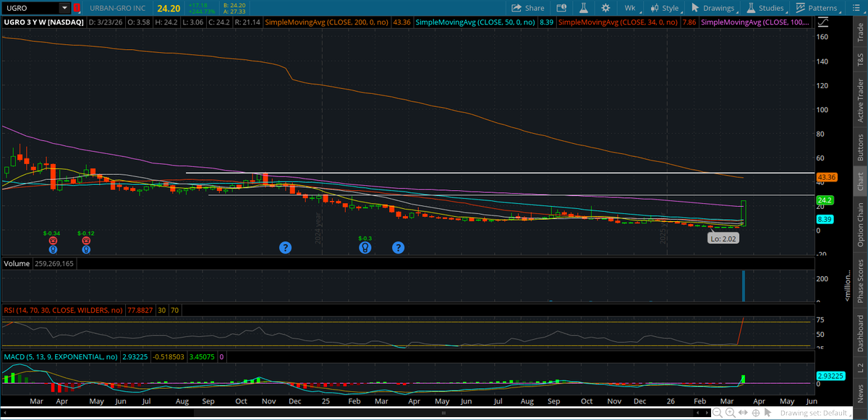868x420 pixels.
Task: Open the Buttons sidebar tab
Action: click(860, 147)
